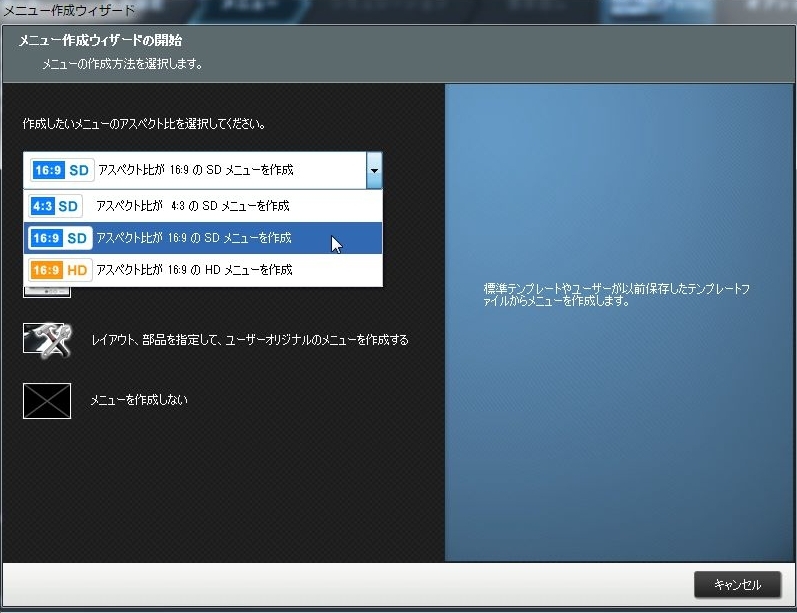
Task: Pick the 16:9 HD menu option
Action: (203, 270)
